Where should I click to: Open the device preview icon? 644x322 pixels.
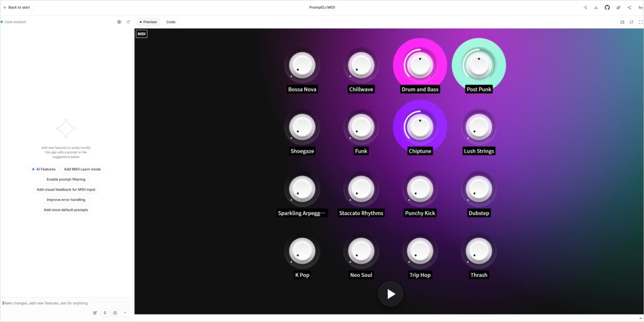(x=623, y=22)
